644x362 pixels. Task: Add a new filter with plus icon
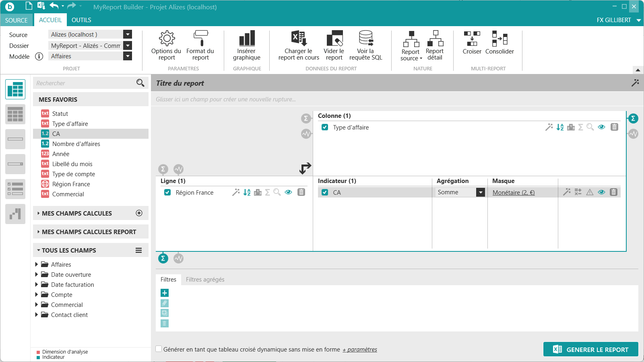tap(165, 293)
